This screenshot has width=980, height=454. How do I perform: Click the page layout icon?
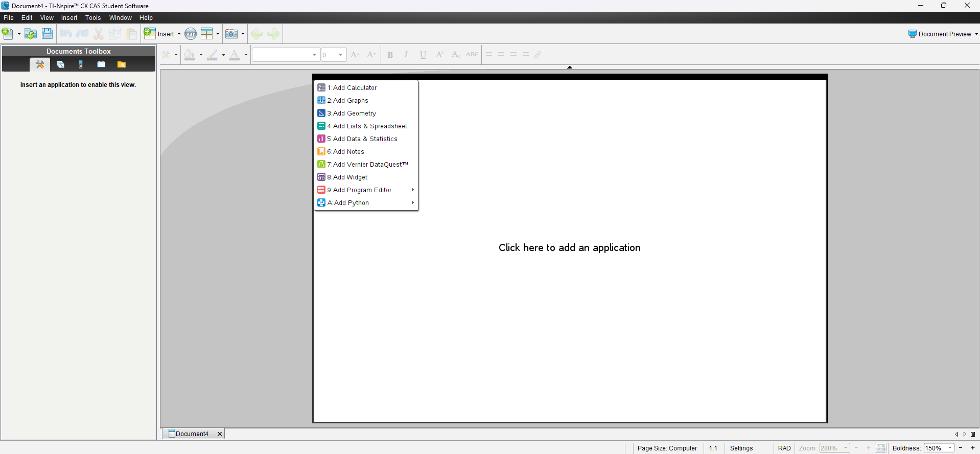[x=207, y=34]
